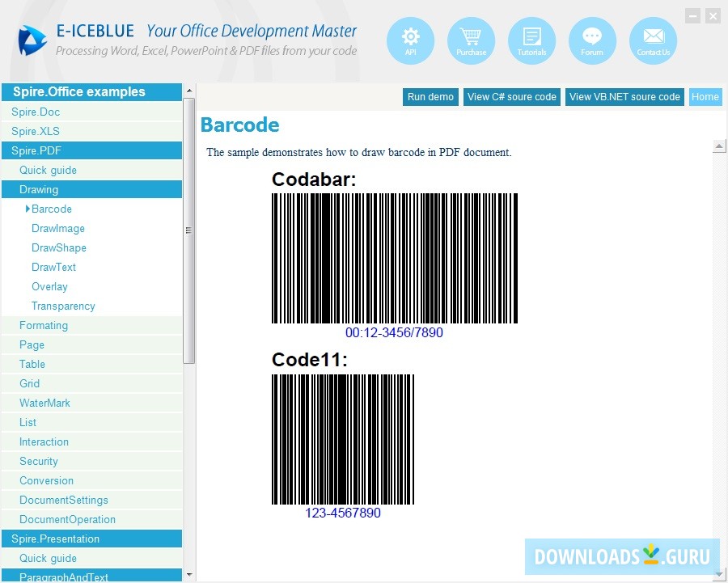The image size is (728, 583).
Task: Click the Codabar: label
Action: [x=314, y=180]
